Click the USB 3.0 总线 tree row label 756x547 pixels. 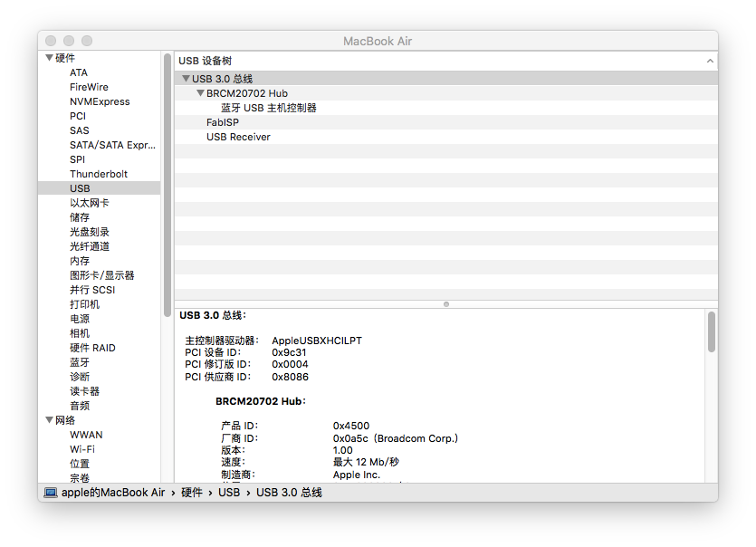pos(222,79)
